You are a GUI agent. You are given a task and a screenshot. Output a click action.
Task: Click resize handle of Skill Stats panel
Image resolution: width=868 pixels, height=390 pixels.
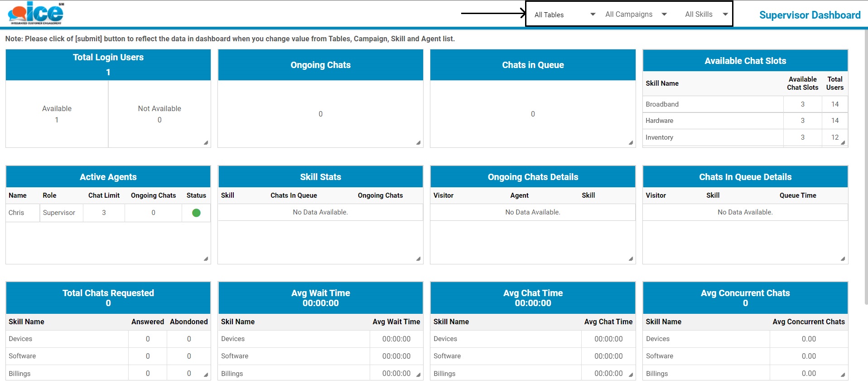[418, 259]
